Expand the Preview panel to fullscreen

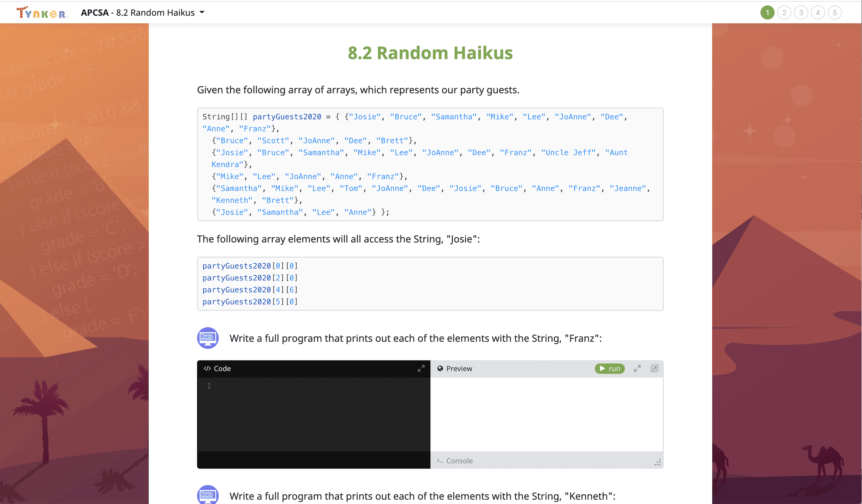[x=637, y=368]
